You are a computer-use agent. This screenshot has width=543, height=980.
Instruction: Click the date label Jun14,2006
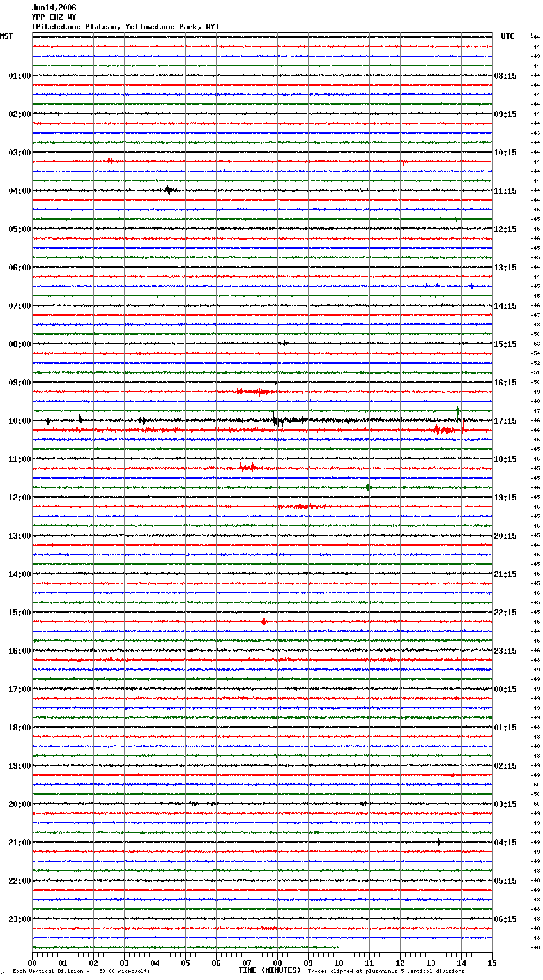tap(54, 8)
